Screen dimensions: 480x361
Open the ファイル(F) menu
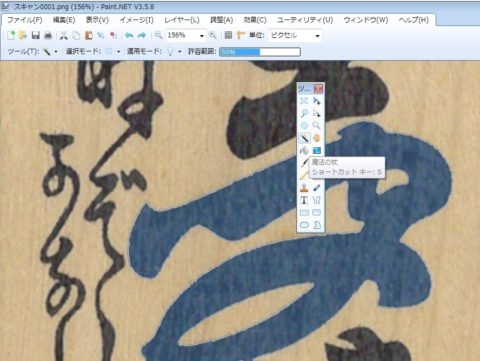(x=25, y=20)
